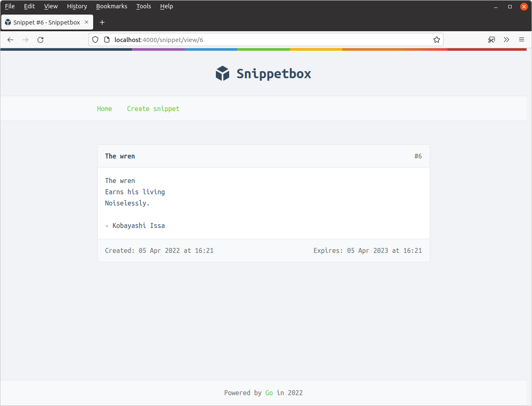Click the screenshot tool icon in toolbar

pyautogui.click(x=492, y=40)
